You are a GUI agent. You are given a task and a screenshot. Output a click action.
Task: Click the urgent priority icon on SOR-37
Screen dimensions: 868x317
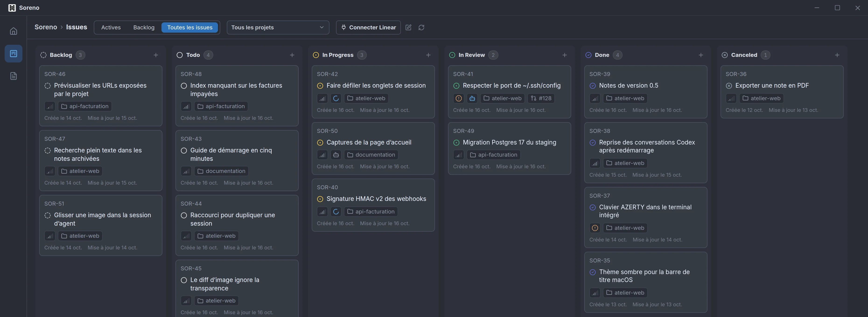click(595, 228)
